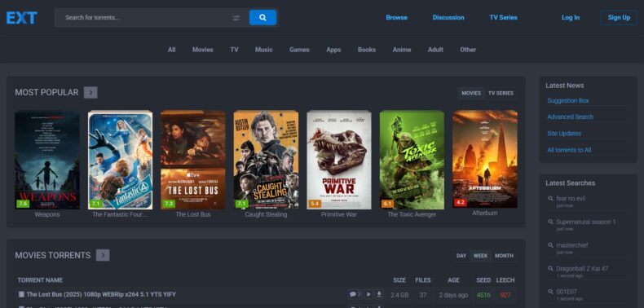Open The Lost Bus 1080p torrent link

click(101, 294)
